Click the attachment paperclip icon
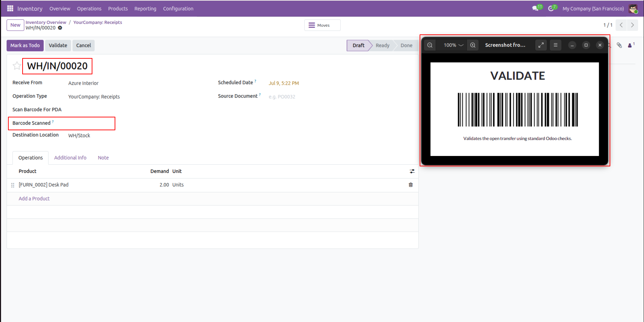This screenshot has width=644, height=322. coord(619,45)
